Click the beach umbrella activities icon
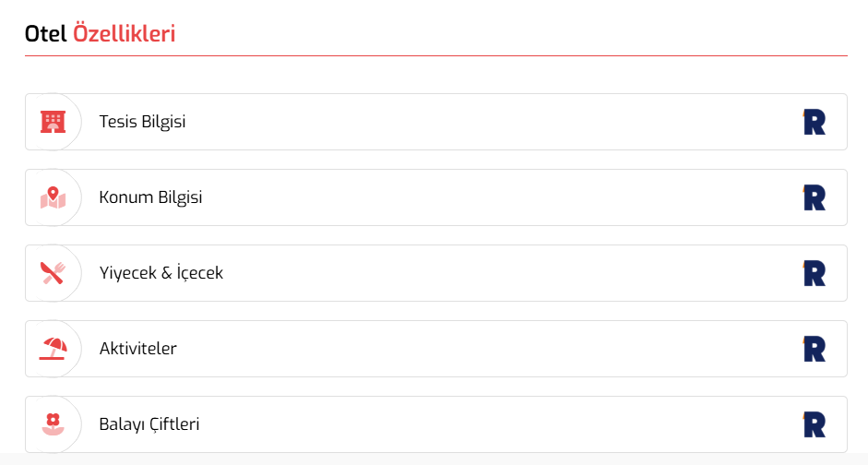868x465 pixels. tap(54, 349)
